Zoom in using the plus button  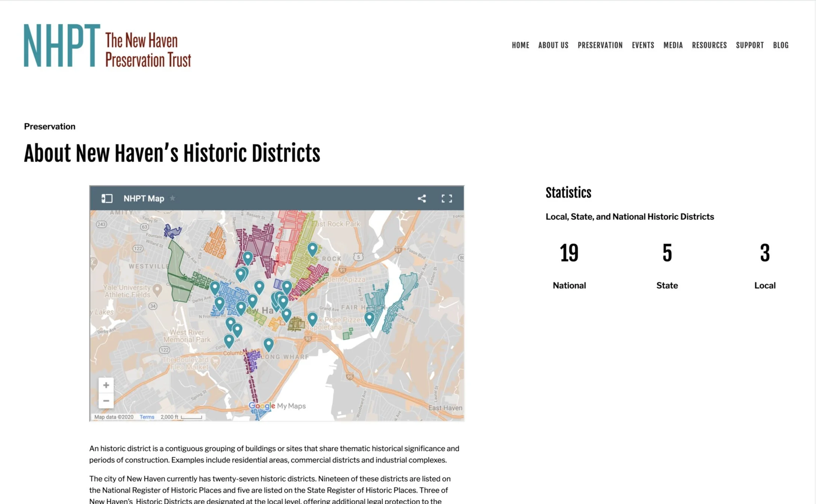[106, 385]
